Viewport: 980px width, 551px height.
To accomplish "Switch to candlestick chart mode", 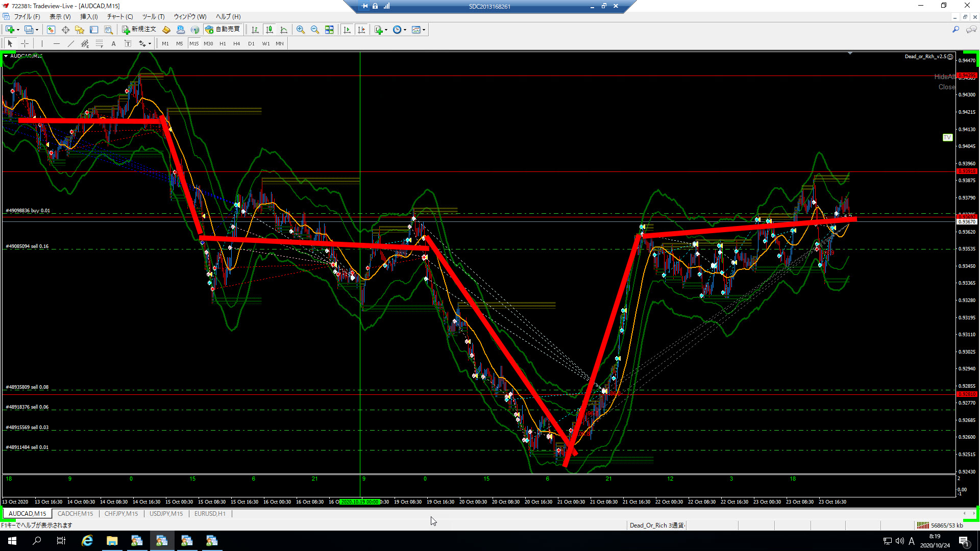I will point(269,30).
